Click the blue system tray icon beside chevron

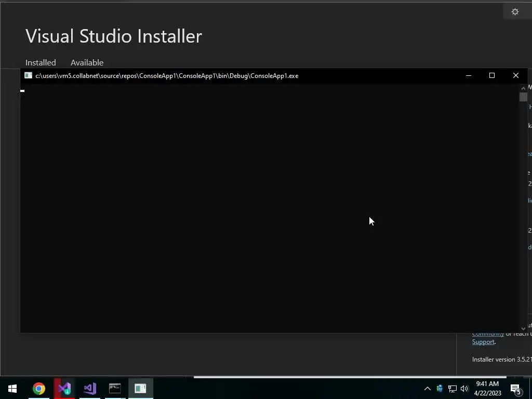click(x=440, y=389)
